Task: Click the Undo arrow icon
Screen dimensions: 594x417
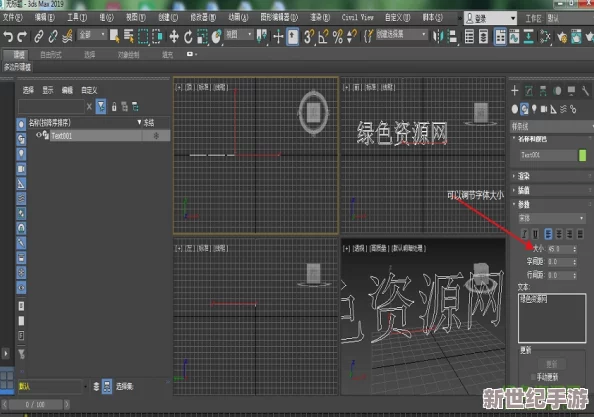Action: 8,37
